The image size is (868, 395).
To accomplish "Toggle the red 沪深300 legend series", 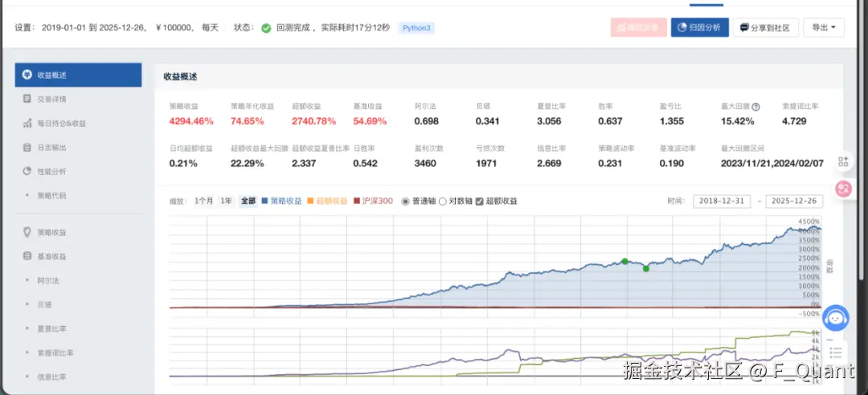I will click(373, 202).
